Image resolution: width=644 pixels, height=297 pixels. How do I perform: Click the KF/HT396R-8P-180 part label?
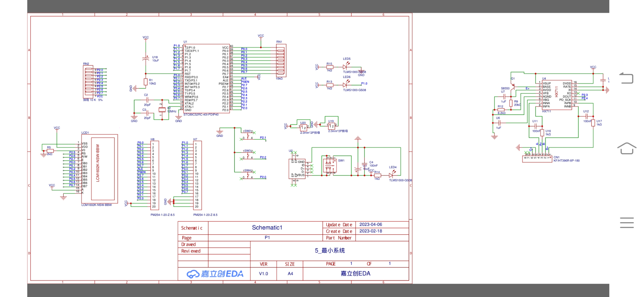pyautogui.click(x=566, y=161)
